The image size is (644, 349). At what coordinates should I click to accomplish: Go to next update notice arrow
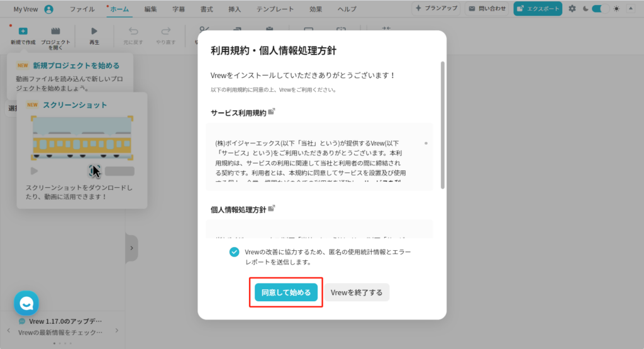click(117, 330)
